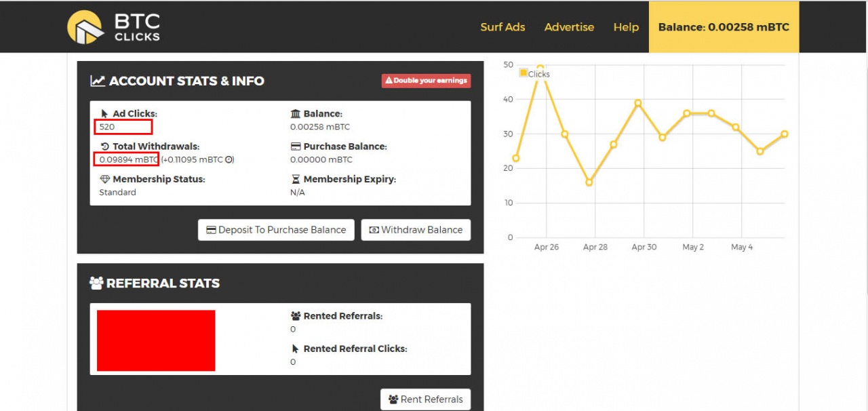This screenshot has height=411, width=868.
Task: Click the Withdraw Balance button
Action: [x=416, y=230]
